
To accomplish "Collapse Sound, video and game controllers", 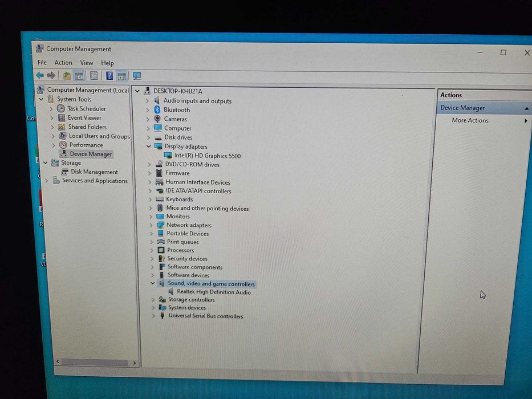I will pyautogui.click(x=153, y=283).
